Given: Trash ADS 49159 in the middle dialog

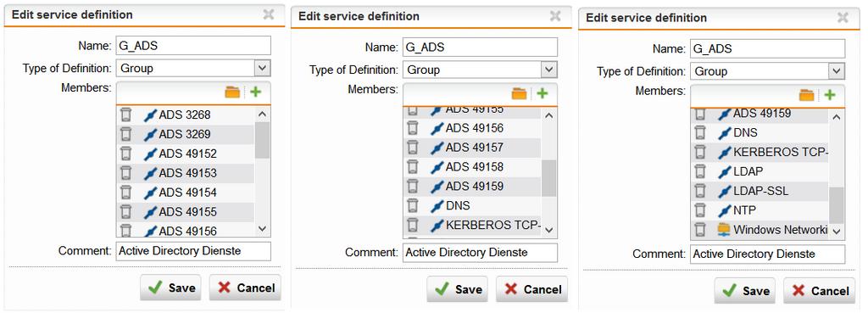Looking at the screenshot, I should tap(413, 186).
